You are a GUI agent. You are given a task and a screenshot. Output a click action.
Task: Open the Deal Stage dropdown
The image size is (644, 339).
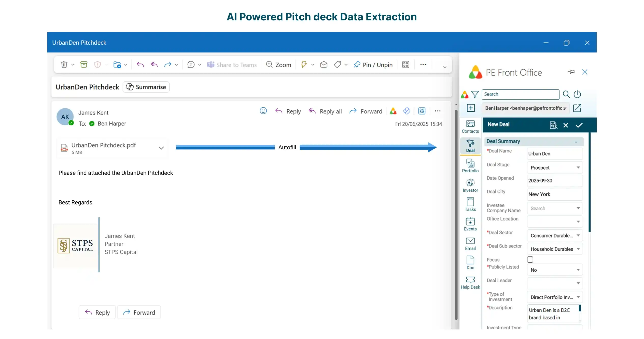555,167
